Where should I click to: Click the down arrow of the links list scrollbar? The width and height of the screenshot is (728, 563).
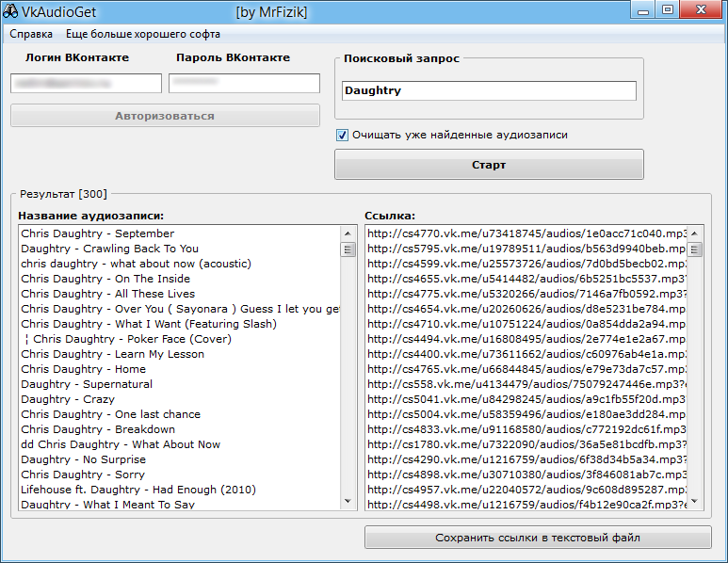[x=695, y=501]
